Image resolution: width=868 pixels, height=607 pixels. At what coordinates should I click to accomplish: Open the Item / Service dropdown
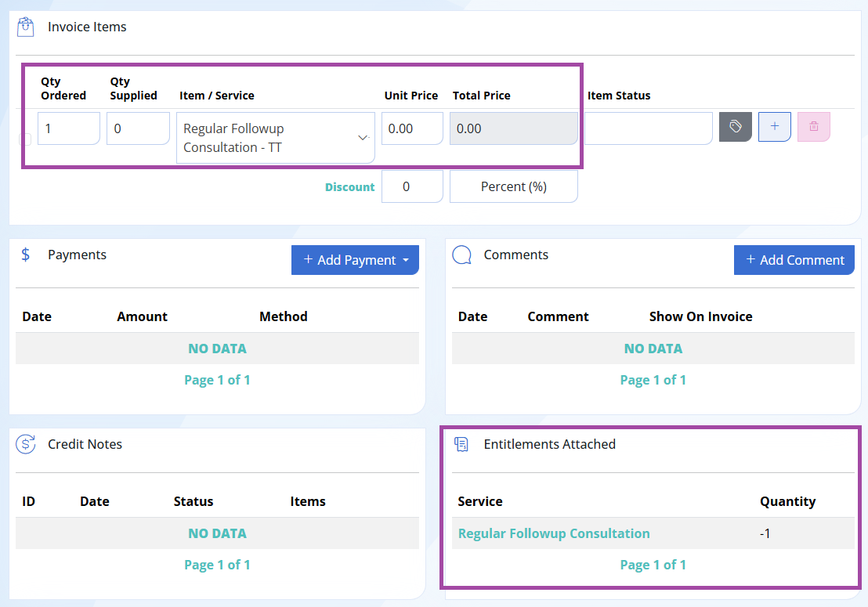pos(276,138)
